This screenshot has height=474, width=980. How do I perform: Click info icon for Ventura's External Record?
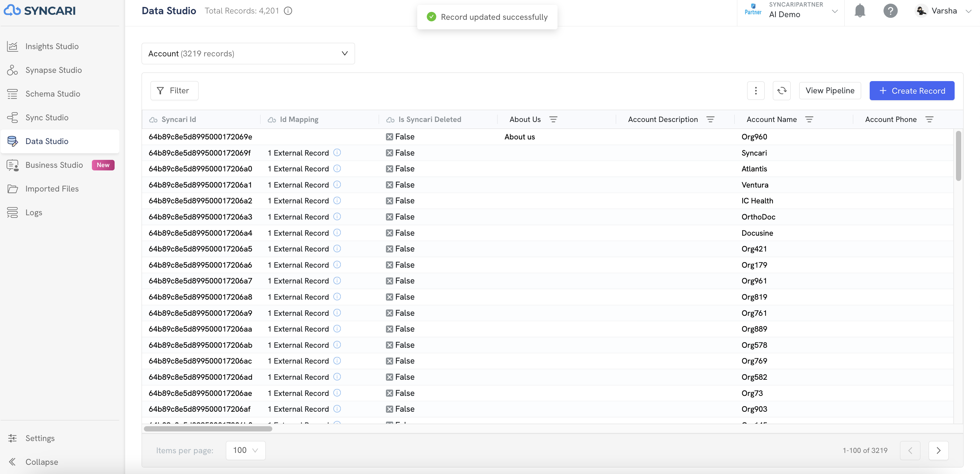(x=337, y=185)
